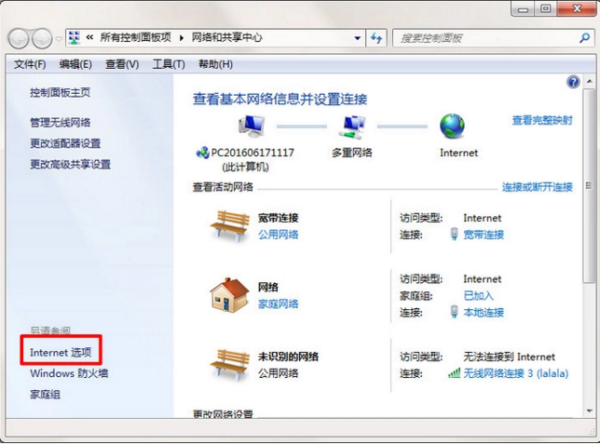Click the wireless signal bars icon
This screenshot has width=600, height=444.
coord(454,373)
